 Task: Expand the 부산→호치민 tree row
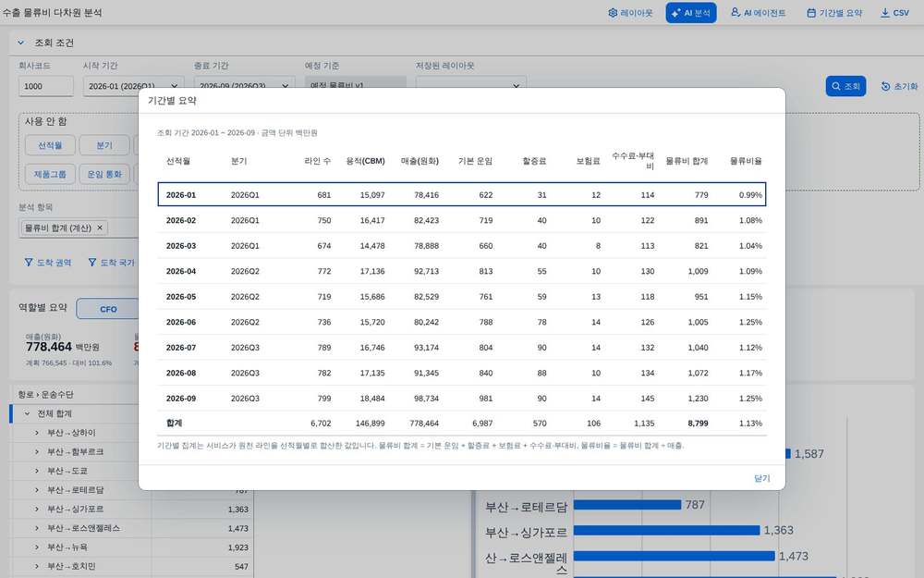point(37,566)
